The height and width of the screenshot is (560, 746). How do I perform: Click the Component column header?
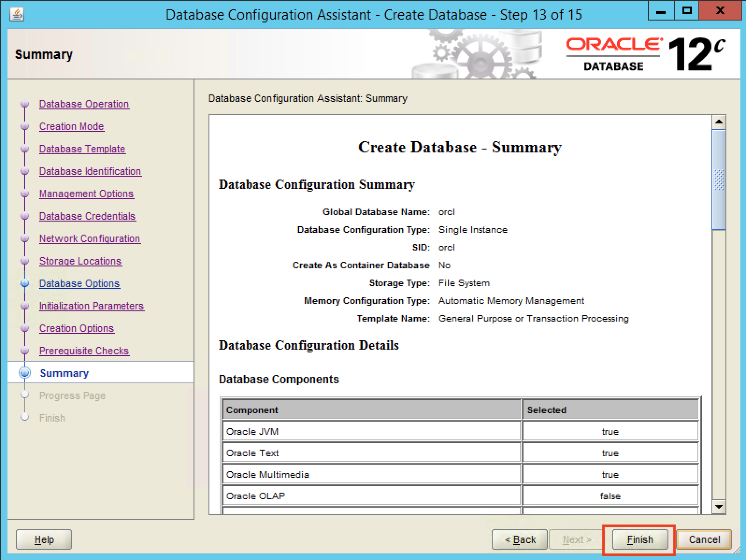click(371, 410)
